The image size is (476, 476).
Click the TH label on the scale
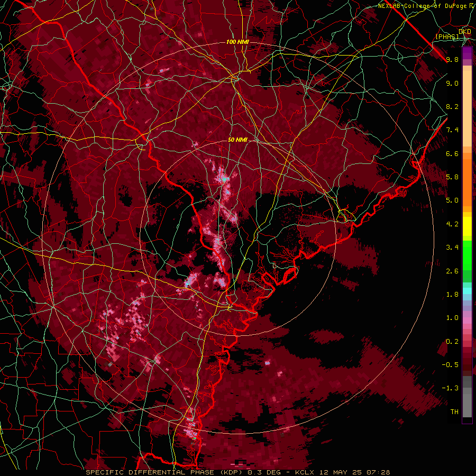pos(454,412)
